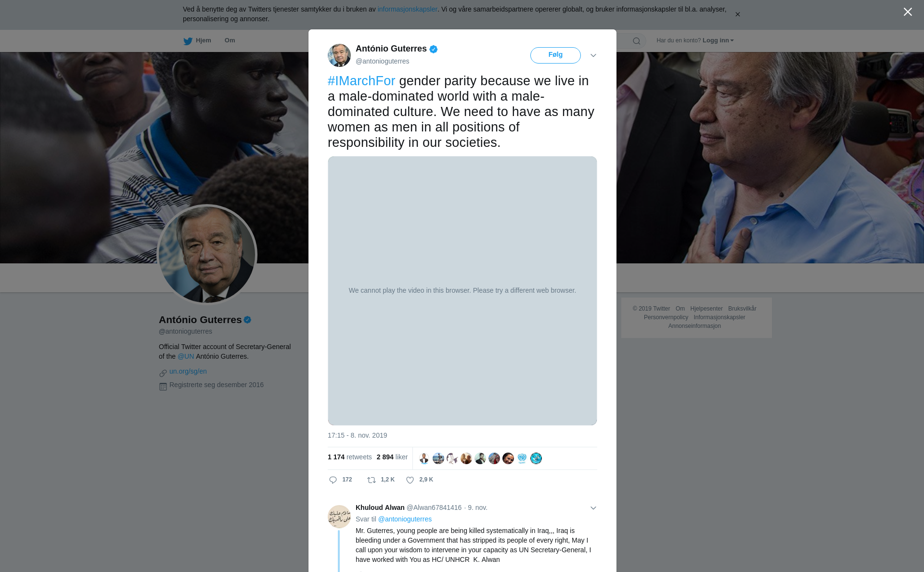The height and width of the screenshot is (572, 924).
Task: Click the retweet arrows icon
Action: [x=372, y=480]
